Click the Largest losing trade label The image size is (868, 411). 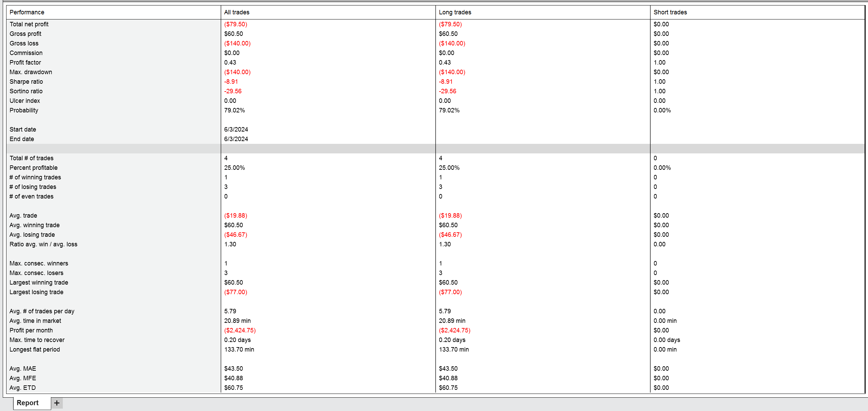37,292
